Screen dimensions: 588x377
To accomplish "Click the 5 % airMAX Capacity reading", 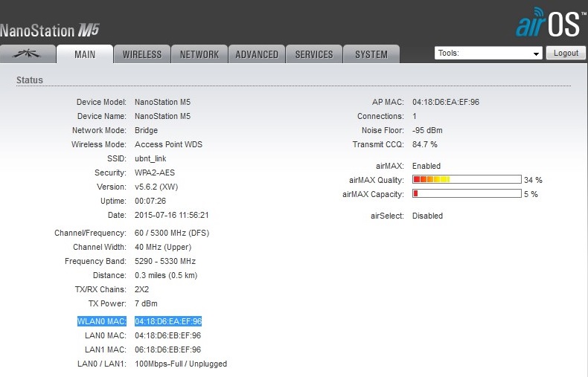I will [x=531, y=194].
